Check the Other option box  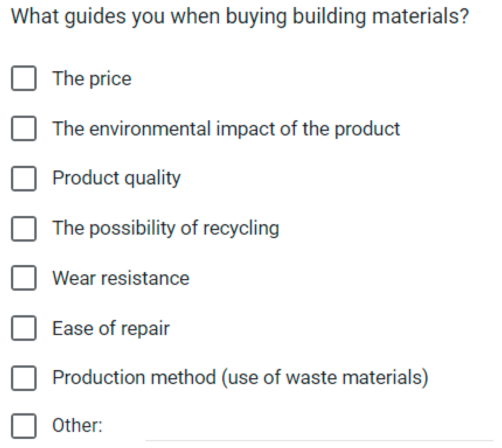24,426
